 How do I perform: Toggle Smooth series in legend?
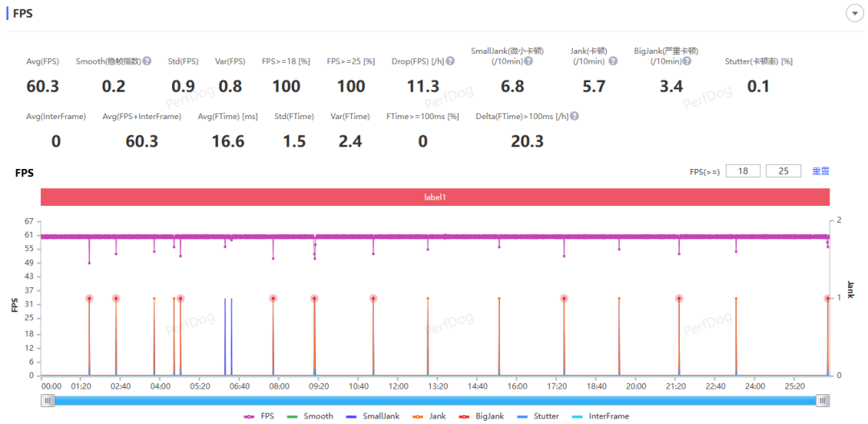[310, 416]
